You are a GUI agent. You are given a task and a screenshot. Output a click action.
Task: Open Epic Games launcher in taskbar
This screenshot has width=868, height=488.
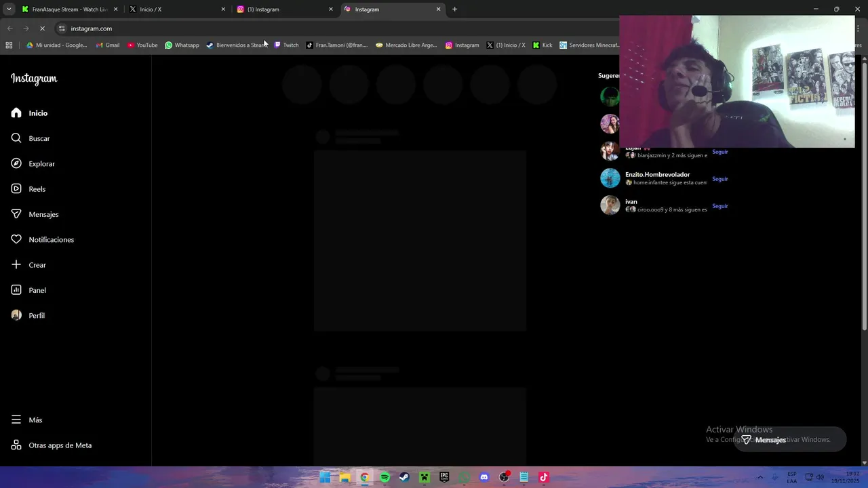(x=444, y=477)
